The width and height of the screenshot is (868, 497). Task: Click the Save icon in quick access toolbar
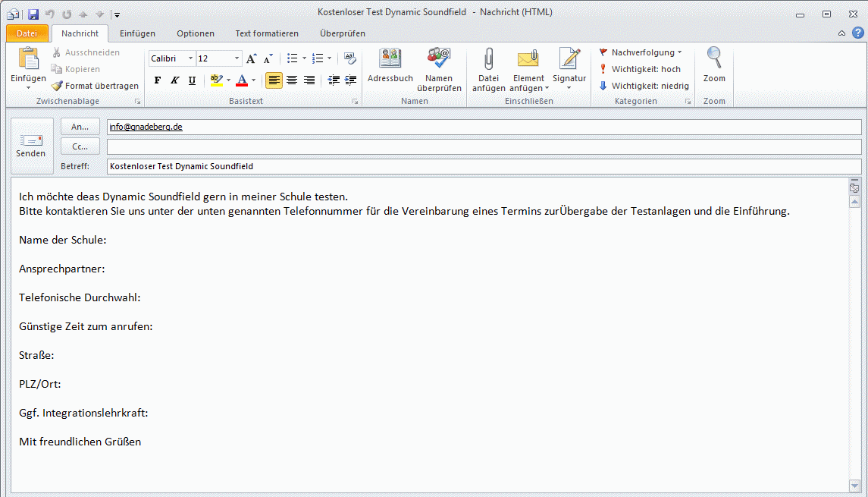[x=33, y=14]
